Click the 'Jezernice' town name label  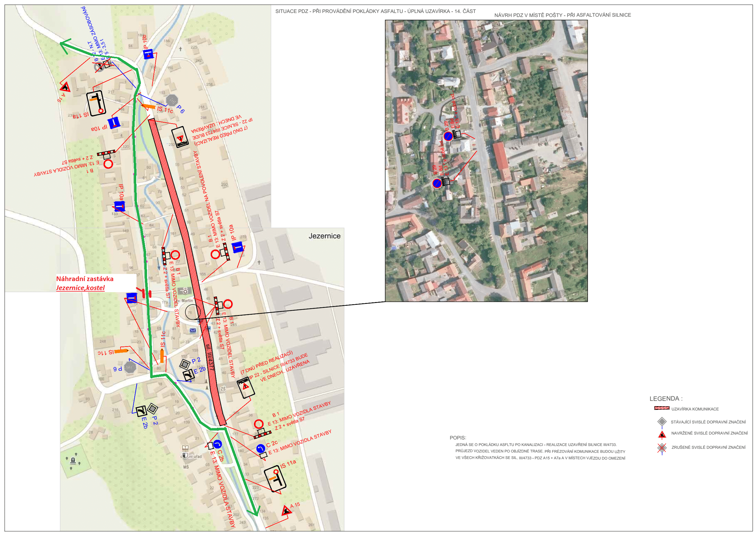click(x=324, y=236)
